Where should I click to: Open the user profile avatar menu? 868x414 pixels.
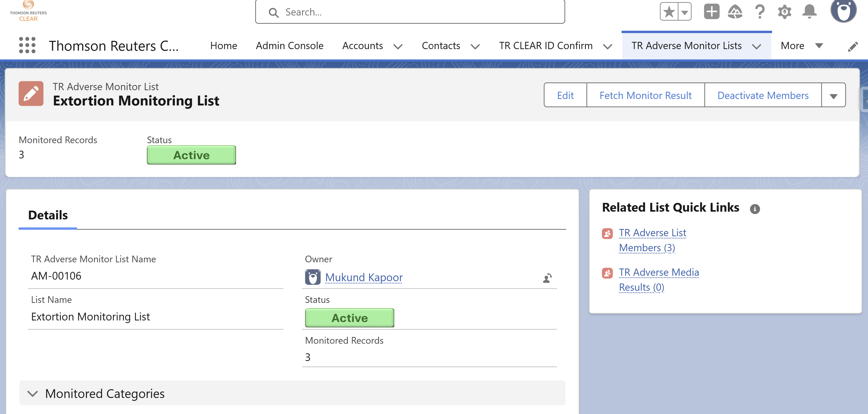tap(843, 11)
